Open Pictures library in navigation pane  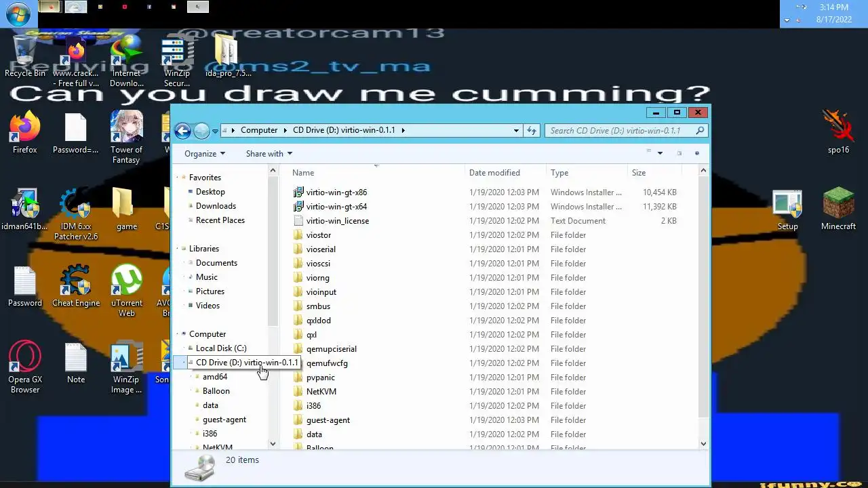tap(210, 291)
